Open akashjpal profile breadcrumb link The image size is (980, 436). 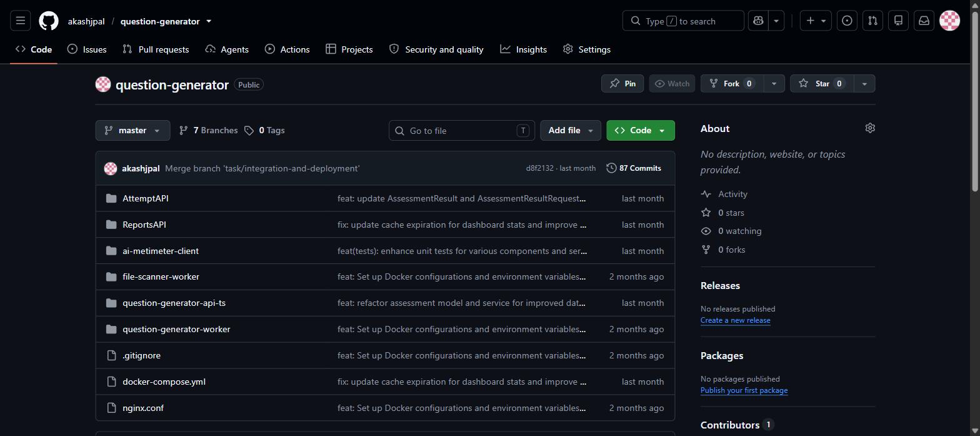click(x=86, y=21)
